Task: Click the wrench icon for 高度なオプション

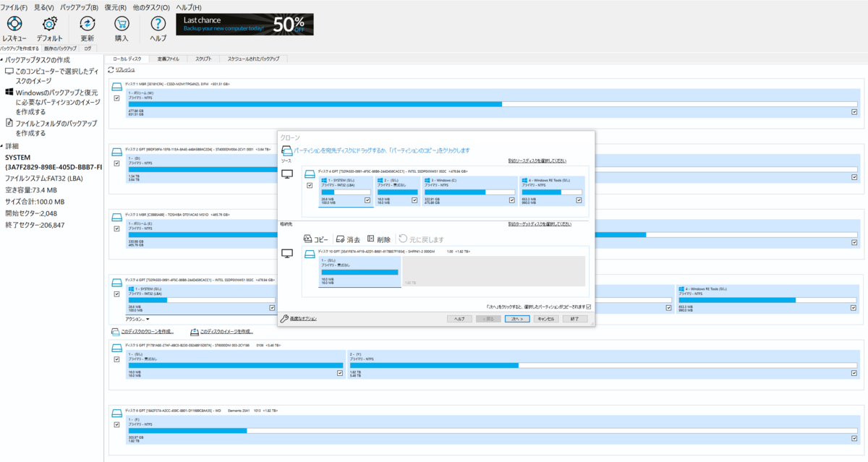Action: click(284, 318)
